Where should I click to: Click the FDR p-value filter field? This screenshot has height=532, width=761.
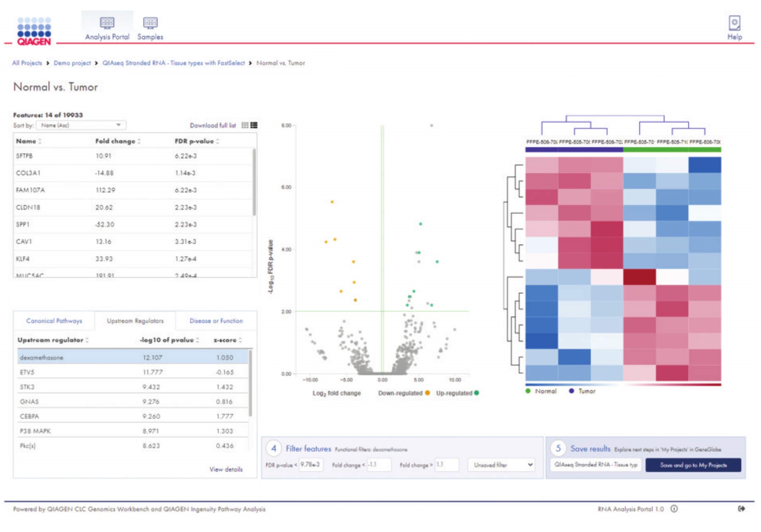click(310, 465)
